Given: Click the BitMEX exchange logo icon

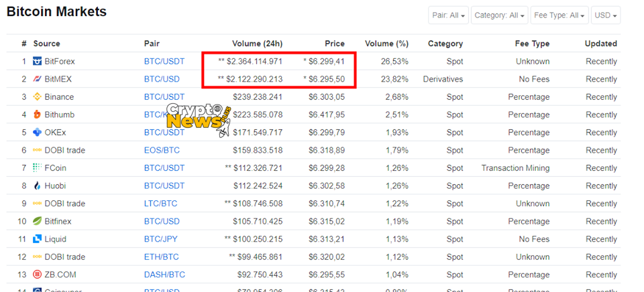Looking at the screenshot, I should pyautogui.click(x=38, y=79).
